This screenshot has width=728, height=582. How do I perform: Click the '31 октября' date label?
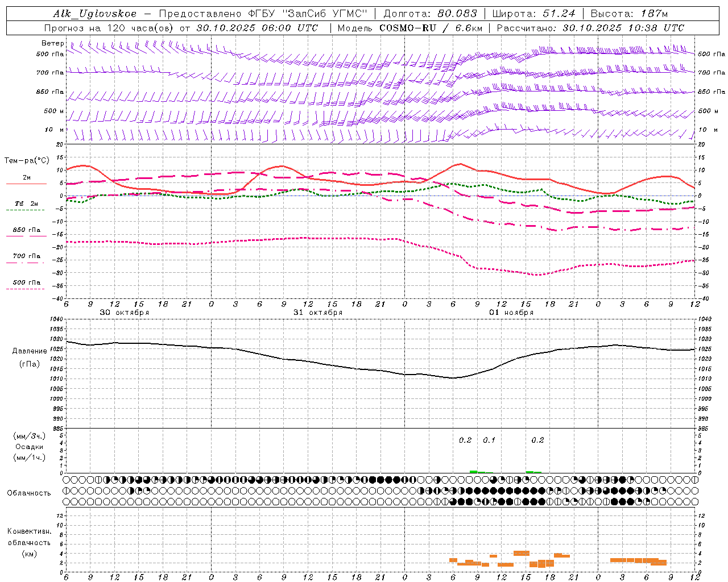[318, 312]
